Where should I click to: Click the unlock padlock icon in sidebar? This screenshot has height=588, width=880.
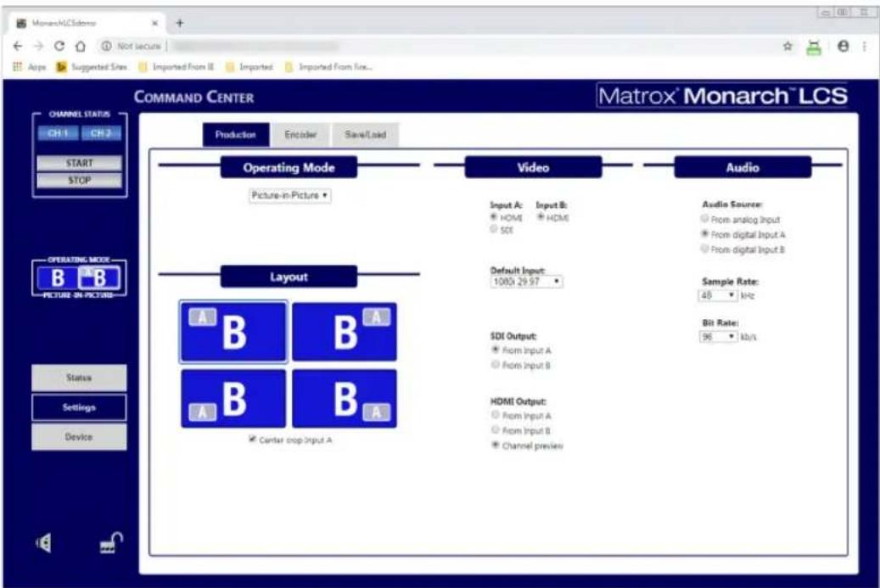(111, 542)
